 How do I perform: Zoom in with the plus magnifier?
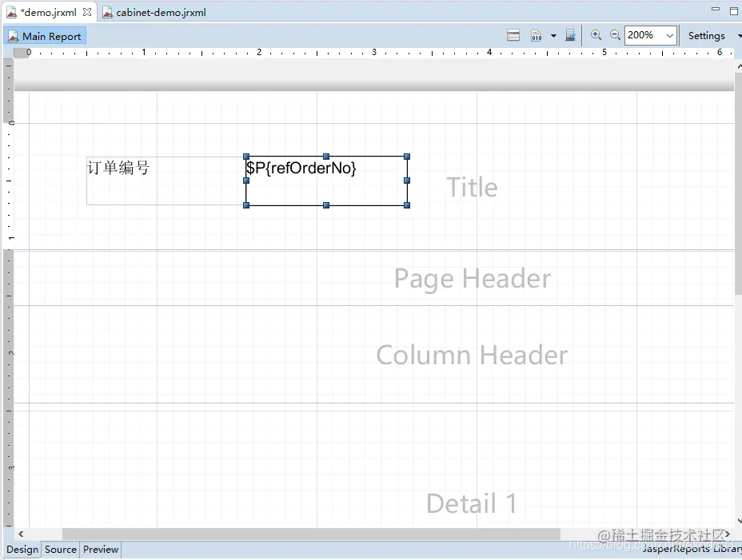596,35
